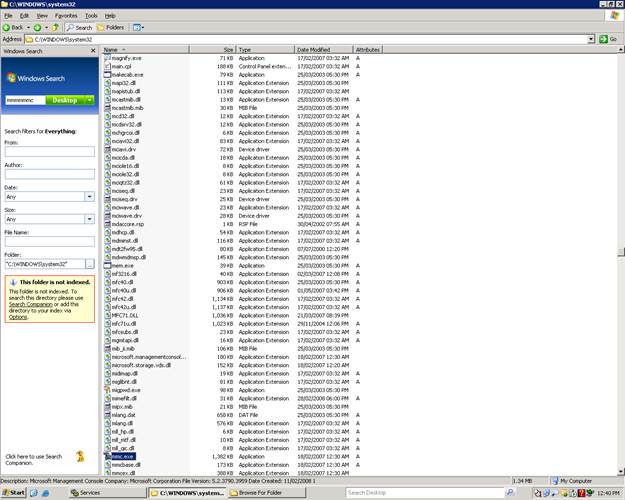Click into the File Name filter field
This screenshot has width=625, height=500.
pyautogui.click(x=49, y=241)
